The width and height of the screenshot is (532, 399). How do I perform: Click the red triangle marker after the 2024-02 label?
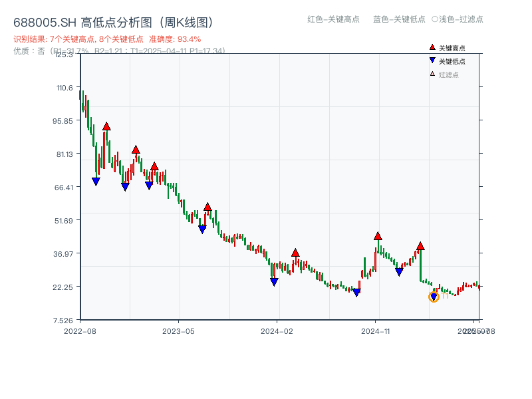[x=296, y=253]
